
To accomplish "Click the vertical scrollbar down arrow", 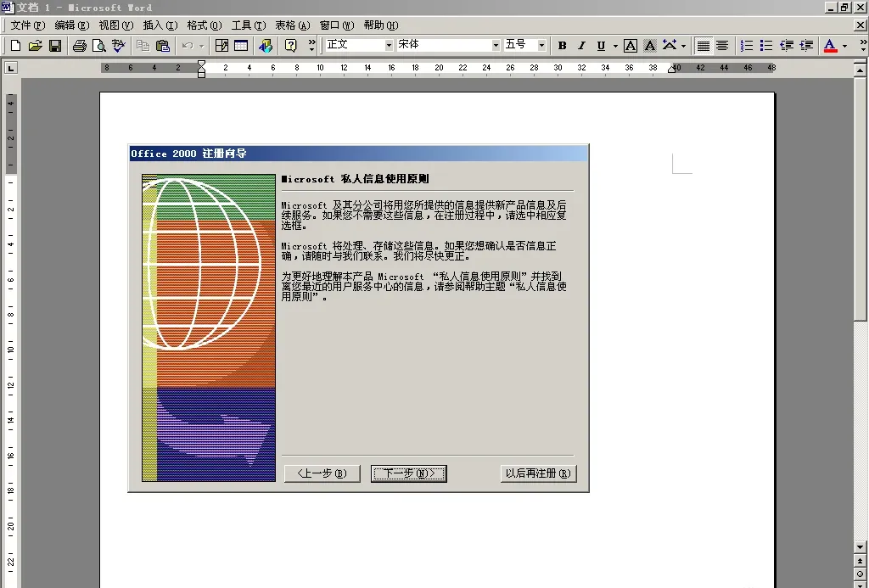I will click(x=861, y=547).
